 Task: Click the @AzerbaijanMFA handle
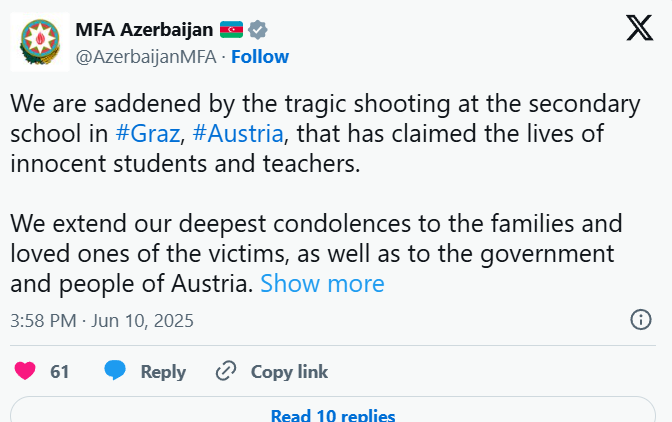pos(146,57)
